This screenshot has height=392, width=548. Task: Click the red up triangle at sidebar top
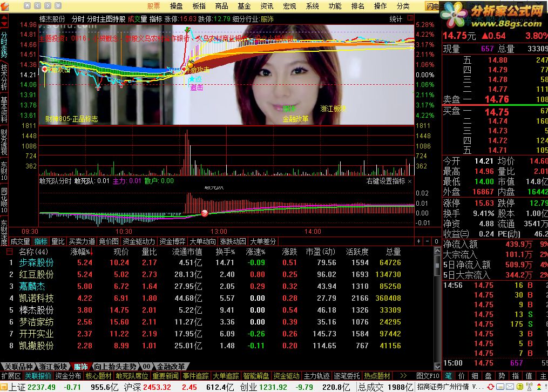click(x=4, y=17)
